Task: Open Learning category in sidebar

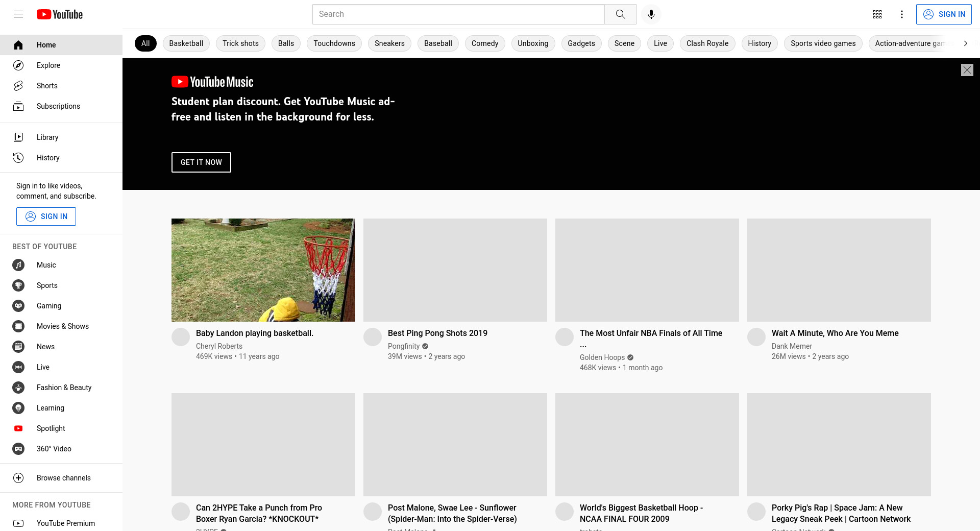Action: tap(61, 408)
